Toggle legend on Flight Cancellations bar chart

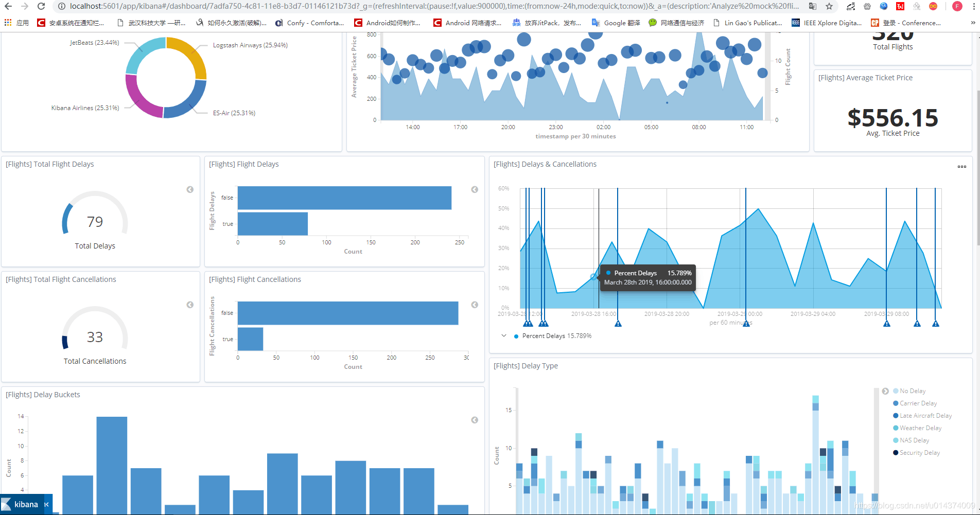pos(475,305)
